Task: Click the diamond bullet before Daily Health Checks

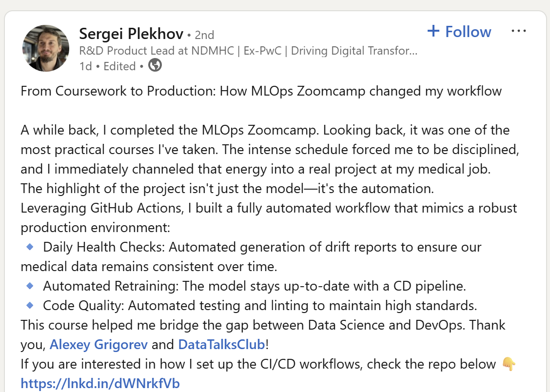Action: point(30,247)
